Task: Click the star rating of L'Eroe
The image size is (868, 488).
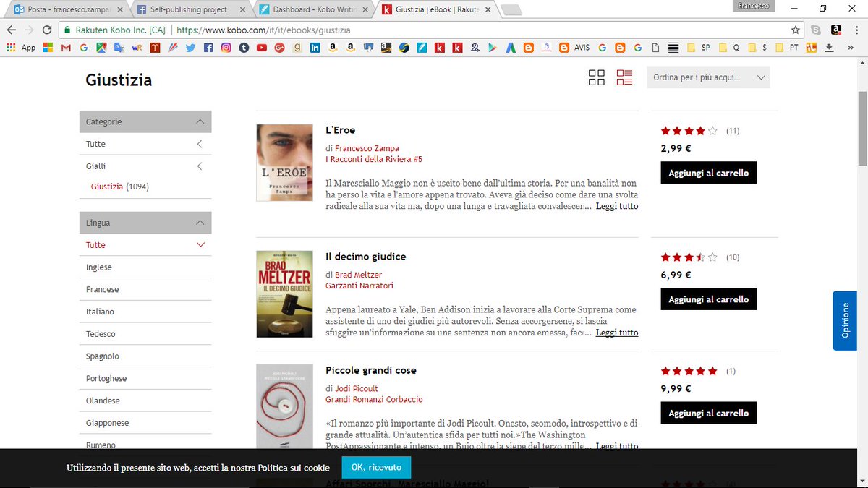Action: [689, 131]
